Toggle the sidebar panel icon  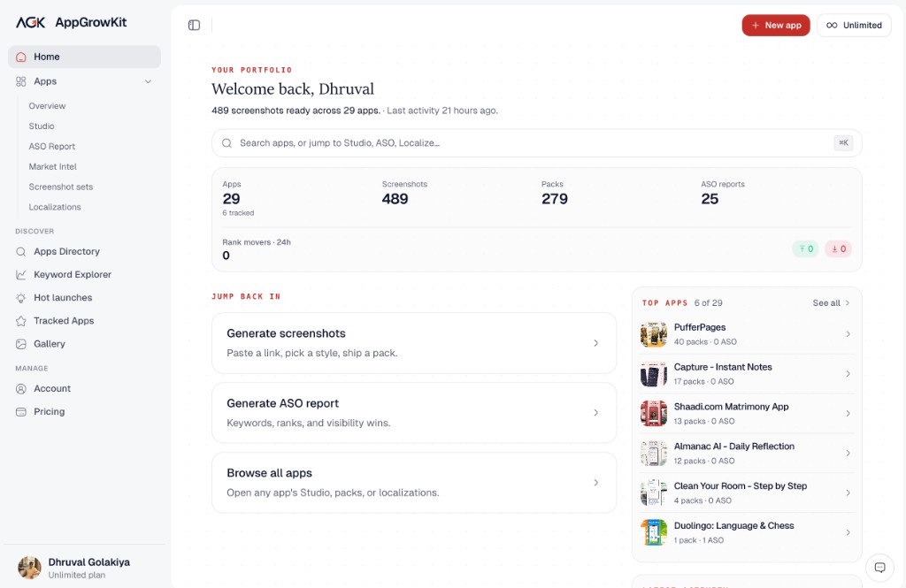point(194,25)
